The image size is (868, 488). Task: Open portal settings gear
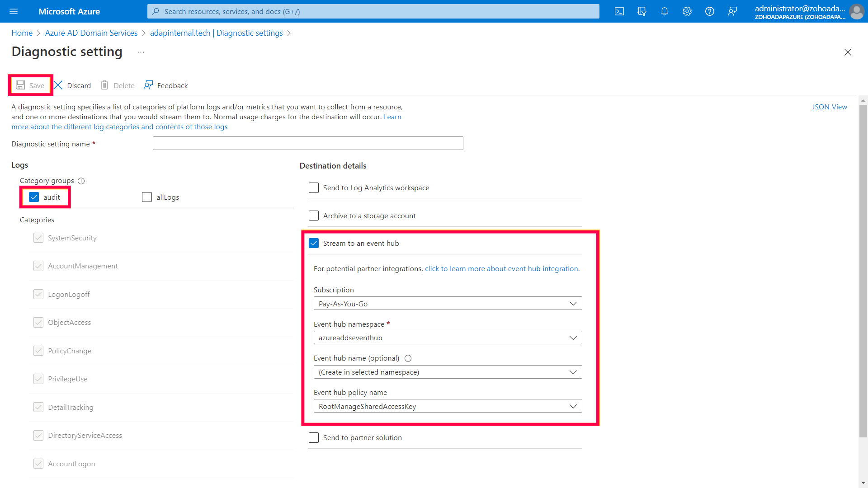point(687,11)
